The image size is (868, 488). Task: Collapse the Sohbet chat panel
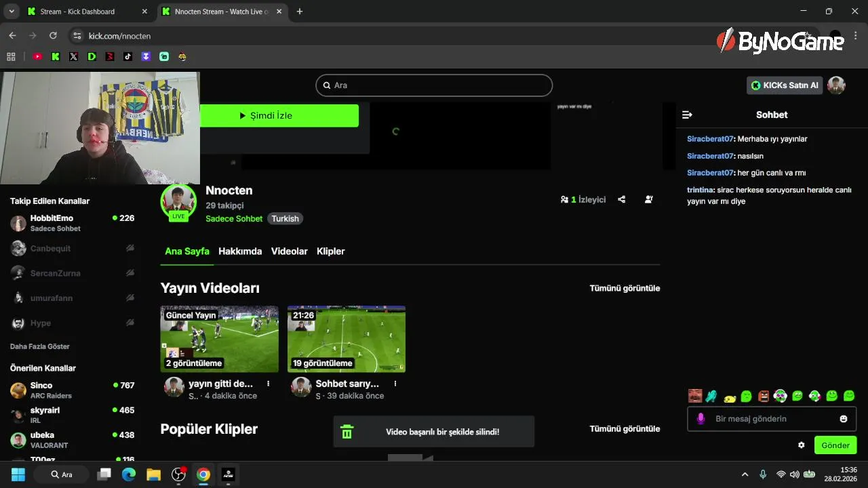coord(687,115)
